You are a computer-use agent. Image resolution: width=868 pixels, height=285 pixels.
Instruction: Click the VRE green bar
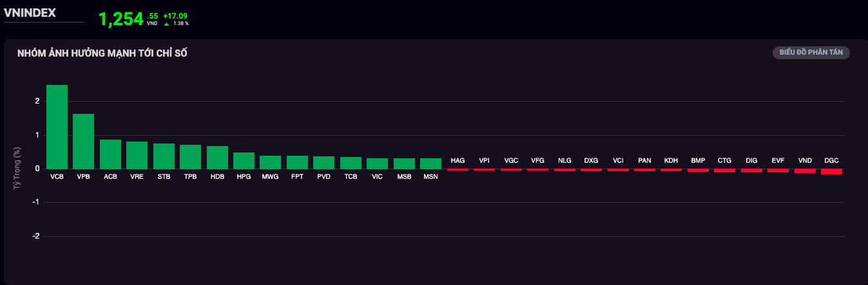[137, 155]
